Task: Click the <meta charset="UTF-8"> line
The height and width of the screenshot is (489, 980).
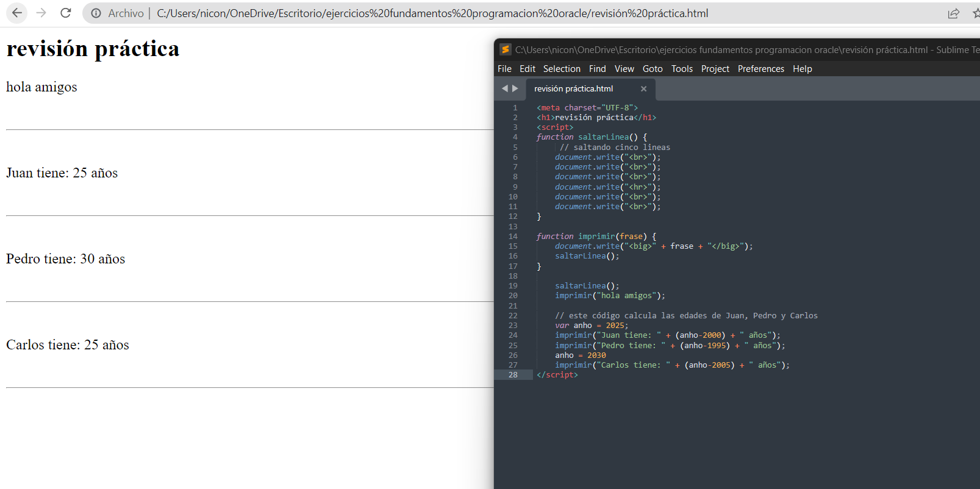Action: coord(587,108)
